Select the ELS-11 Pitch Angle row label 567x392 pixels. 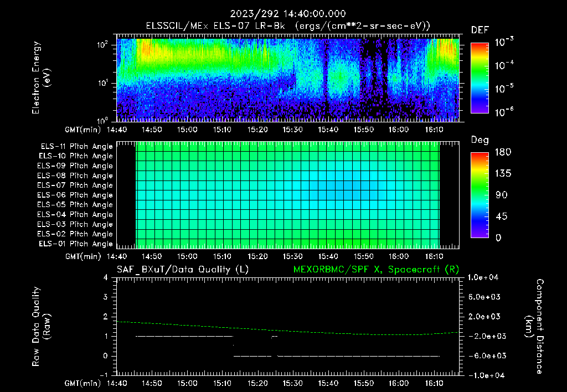coord(76,147)
